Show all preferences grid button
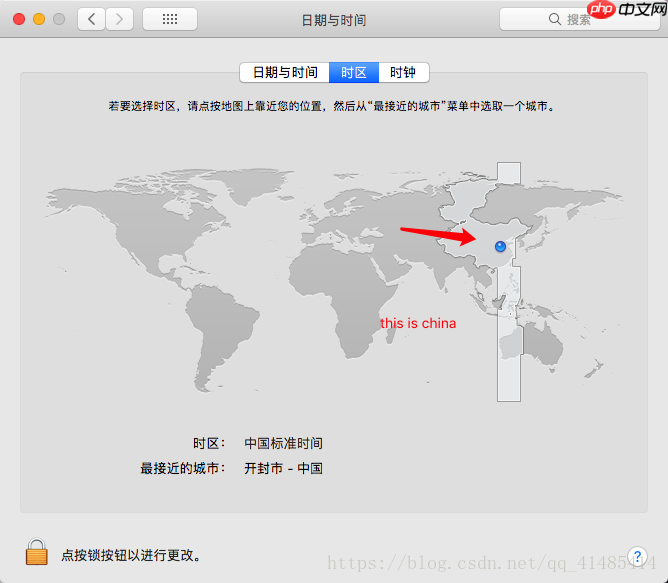Viewport: 668px width, 583px height. (x=170, y=19)
